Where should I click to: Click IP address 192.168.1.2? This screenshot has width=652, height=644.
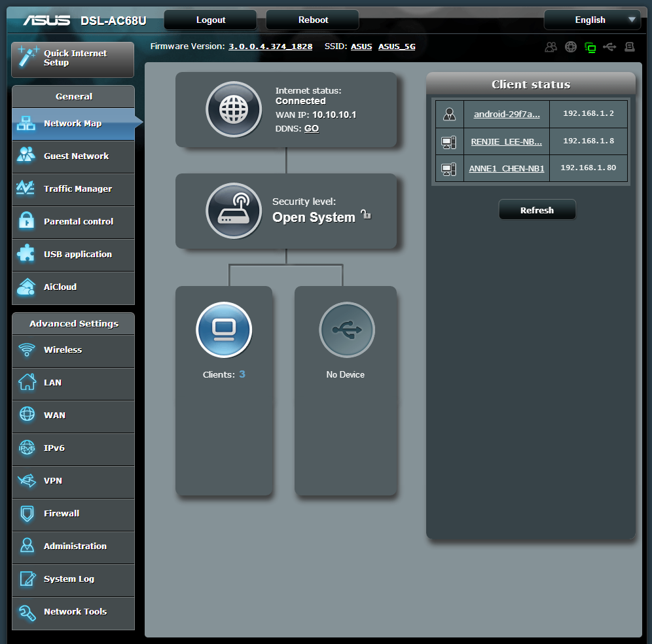click(588, 113)
